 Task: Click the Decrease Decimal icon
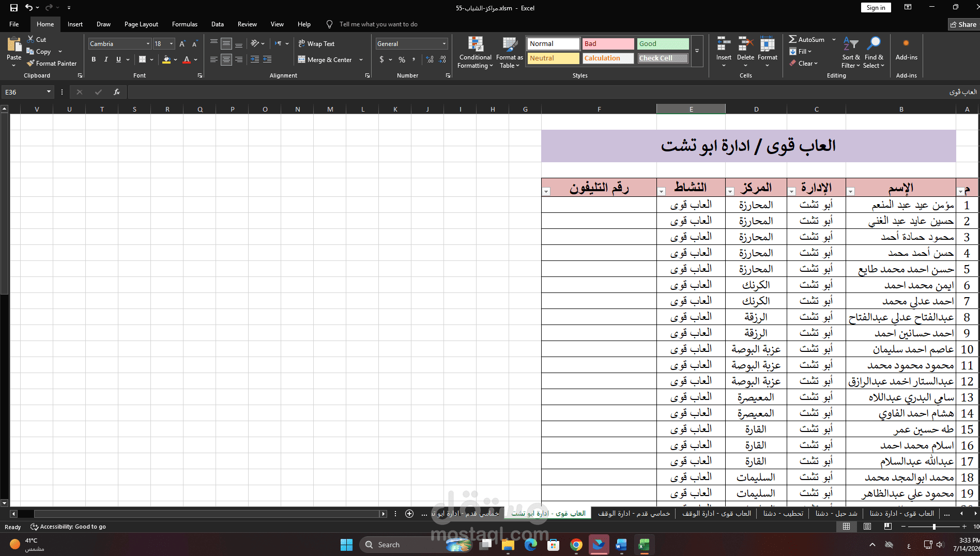click(x=442, y=59)
